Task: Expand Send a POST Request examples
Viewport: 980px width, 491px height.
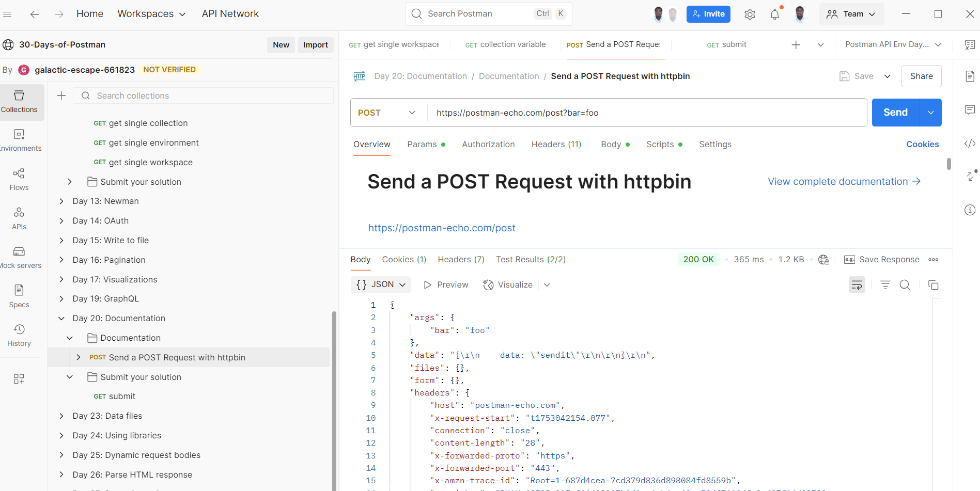Action: click(x=79, y=357)
